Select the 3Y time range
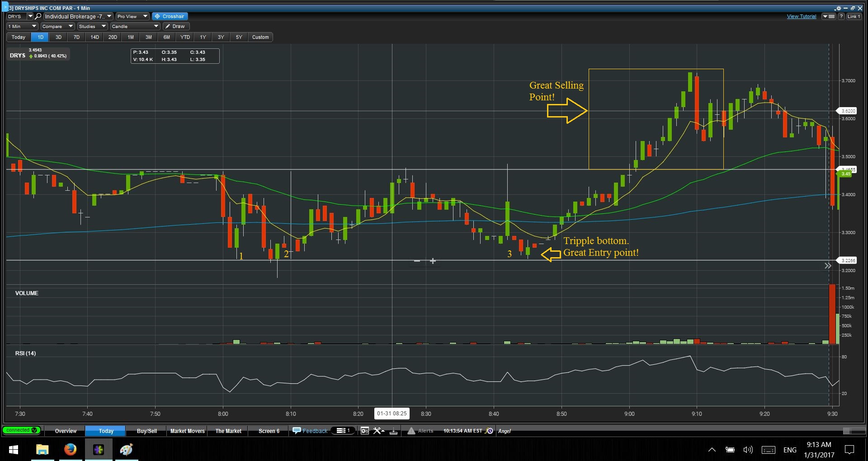Screen dimensions: 868x461 pos(221,37)
